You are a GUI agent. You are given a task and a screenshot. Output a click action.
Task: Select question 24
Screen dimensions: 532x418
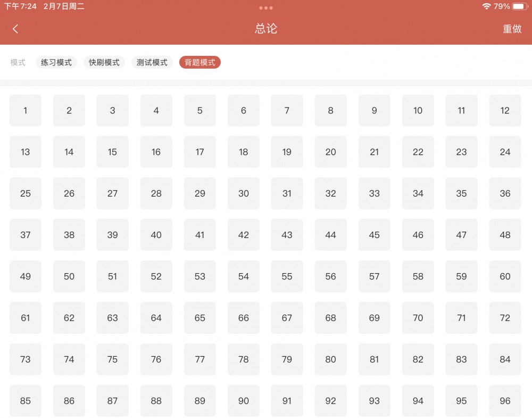(x=505, y=152)
